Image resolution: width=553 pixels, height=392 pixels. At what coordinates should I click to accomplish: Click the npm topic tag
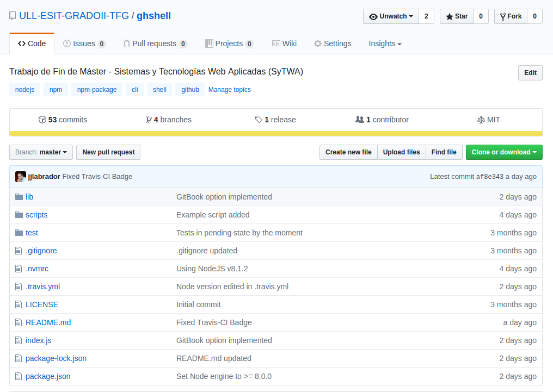tap(56, 90)
